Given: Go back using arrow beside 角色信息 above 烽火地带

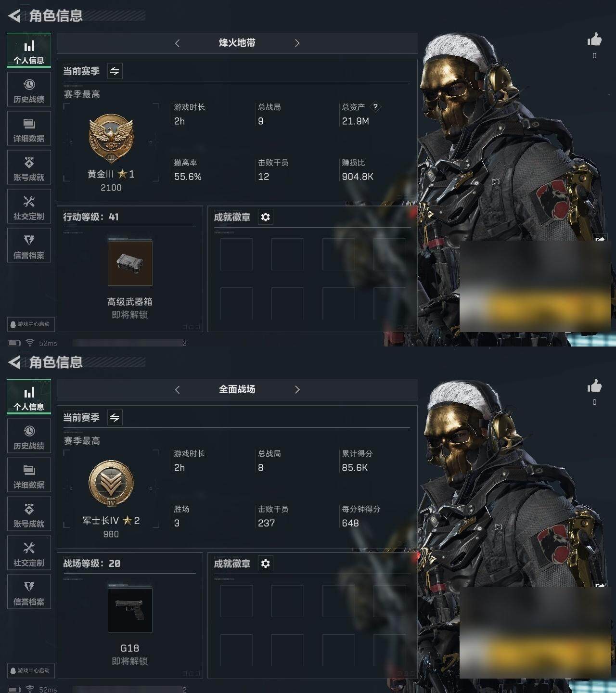Looking at the screenshot, I should (x=14, y=16).
